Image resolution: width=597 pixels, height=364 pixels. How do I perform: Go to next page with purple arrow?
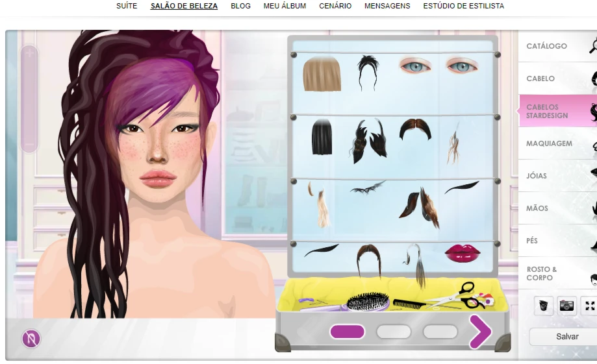pos(479,332)
